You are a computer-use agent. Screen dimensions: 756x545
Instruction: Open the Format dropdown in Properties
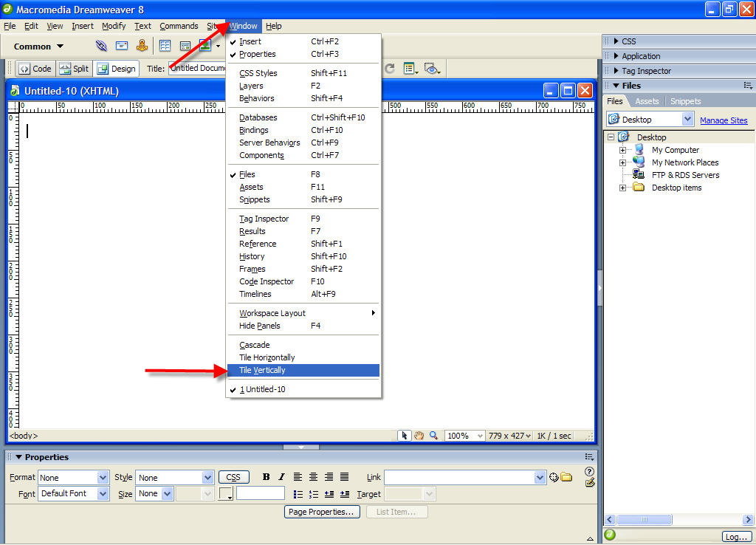(103, 478)
